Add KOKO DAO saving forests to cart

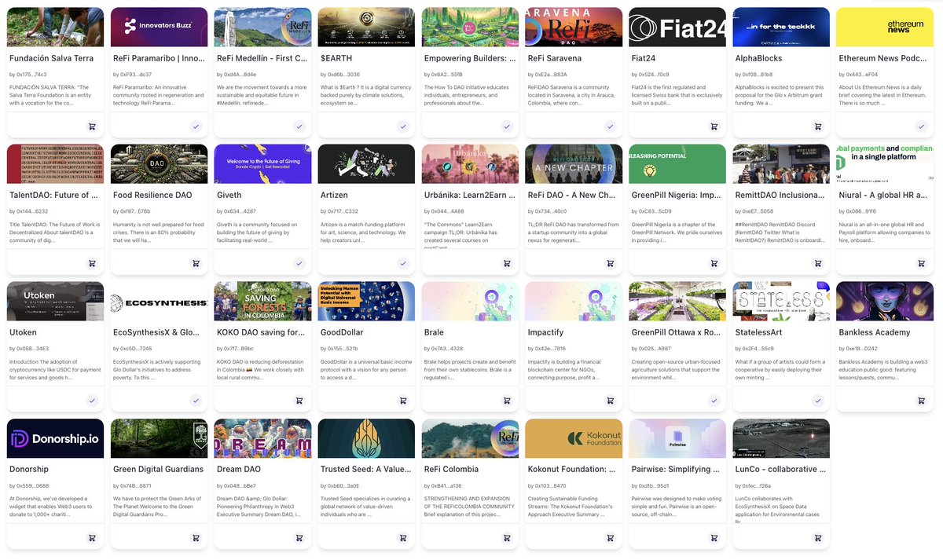tap(299, 401)
